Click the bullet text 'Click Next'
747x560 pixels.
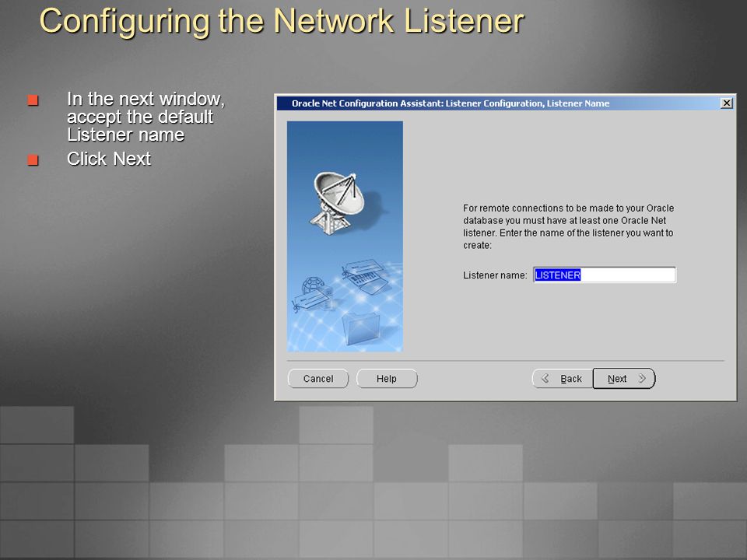coord(109,159)
